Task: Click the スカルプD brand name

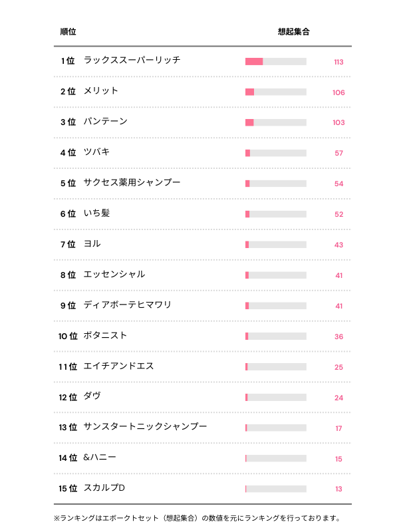Action: (105, 489)
